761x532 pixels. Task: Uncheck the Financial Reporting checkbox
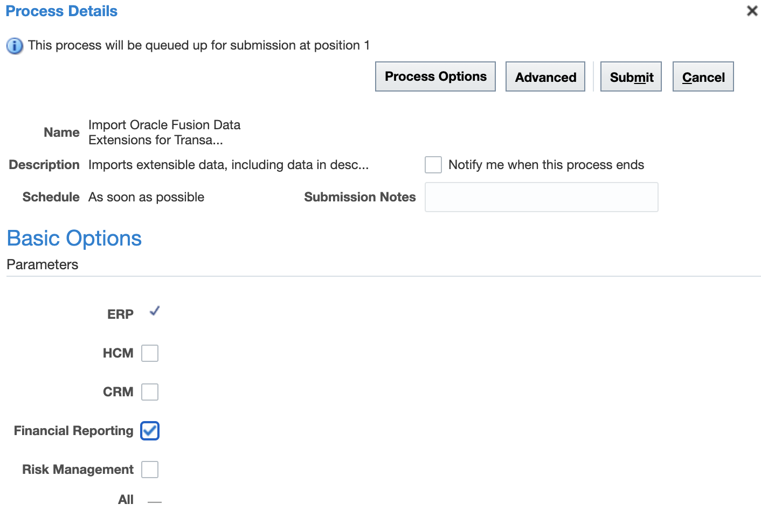tap(150, 431)
